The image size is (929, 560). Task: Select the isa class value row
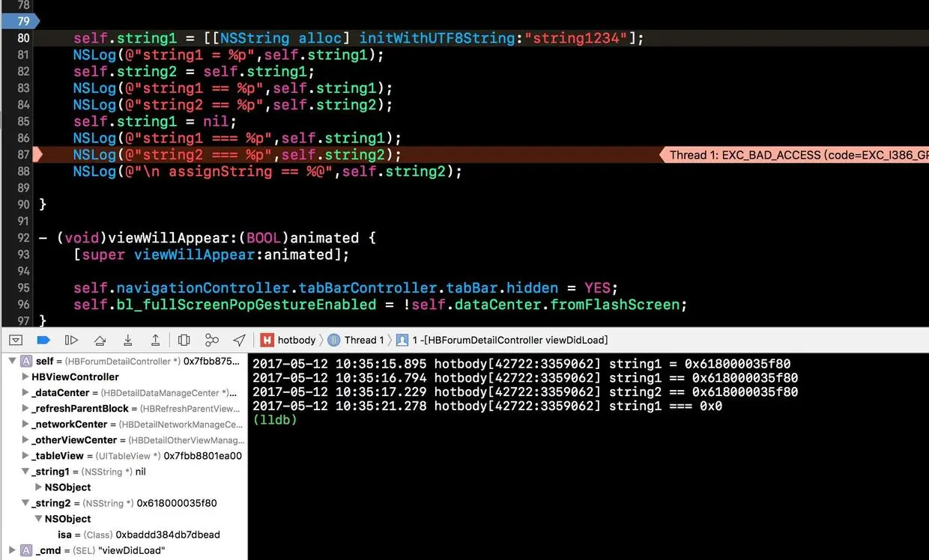[139, 535]
